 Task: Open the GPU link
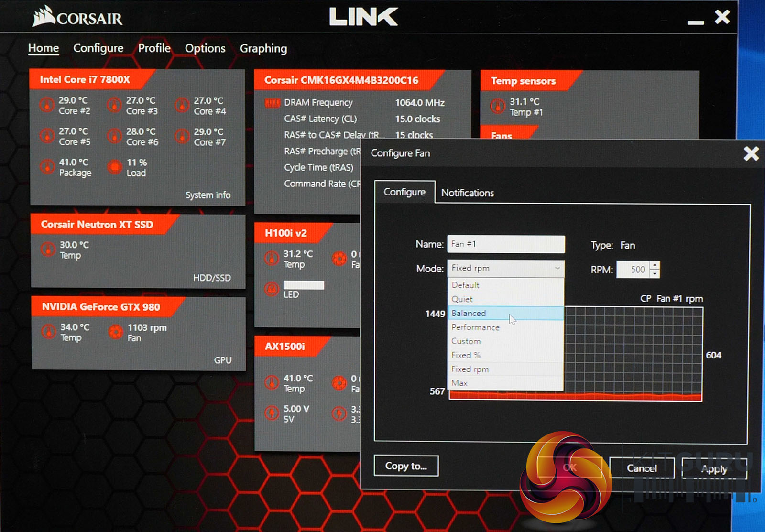pyautogui.click(x=223, y=360)
